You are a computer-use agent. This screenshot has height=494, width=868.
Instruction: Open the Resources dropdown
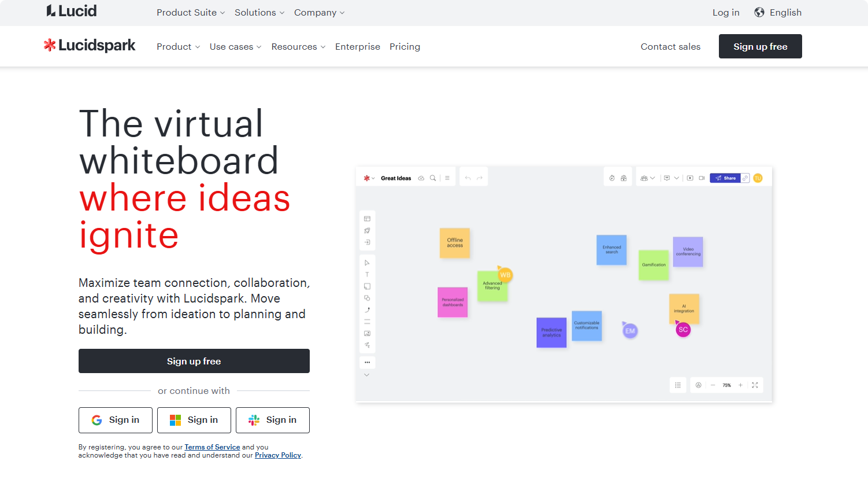[x=299, y=46]
